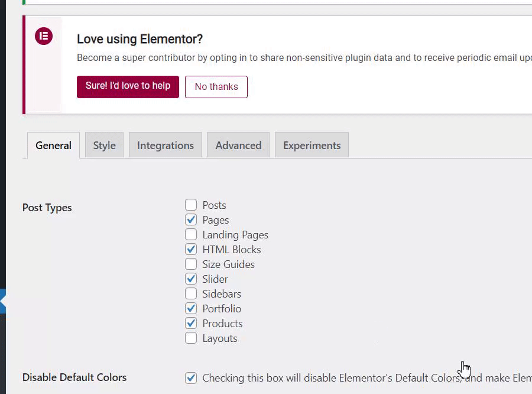Disable the HTML Blocks checkbox
The width and height of the screenshot is (532, 394).
pos(191,250)
